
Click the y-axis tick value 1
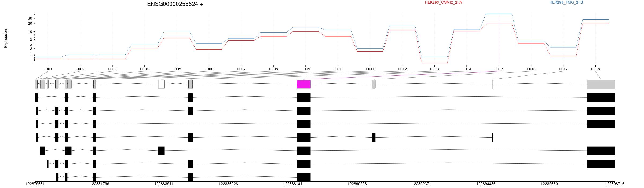(x=31, y=54)
